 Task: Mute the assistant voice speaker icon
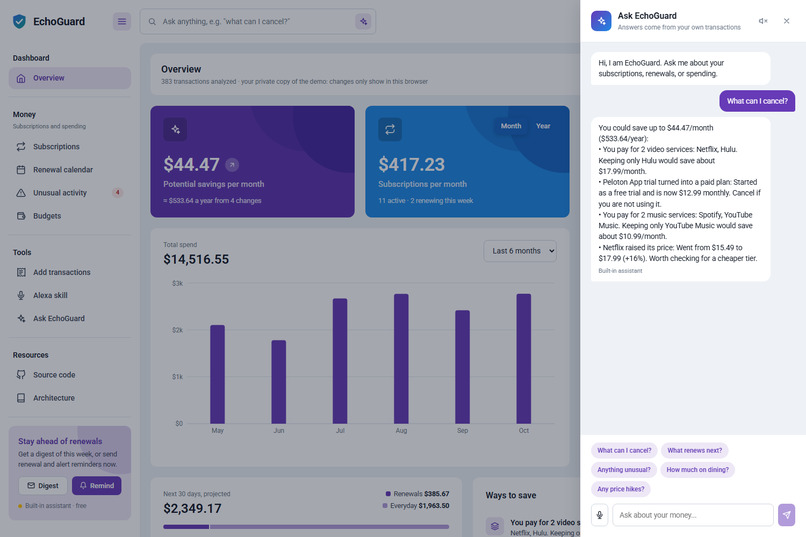(x=763, y=21)
